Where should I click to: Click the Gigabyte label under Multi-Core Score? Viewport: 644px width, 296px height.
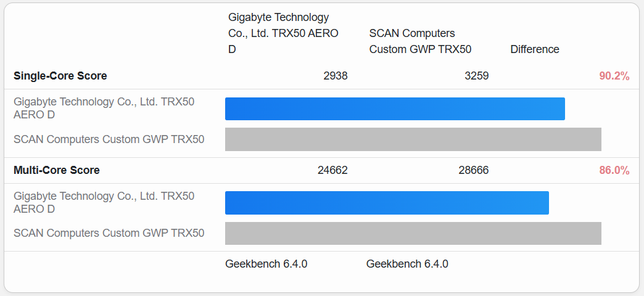(104, 202)
